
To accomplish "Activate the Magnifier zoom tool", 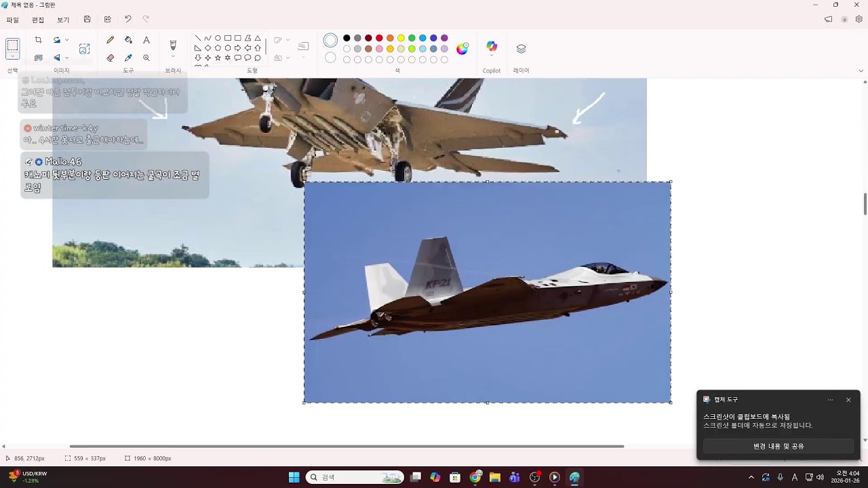I will pyautogui.click(x=146, y=58).
